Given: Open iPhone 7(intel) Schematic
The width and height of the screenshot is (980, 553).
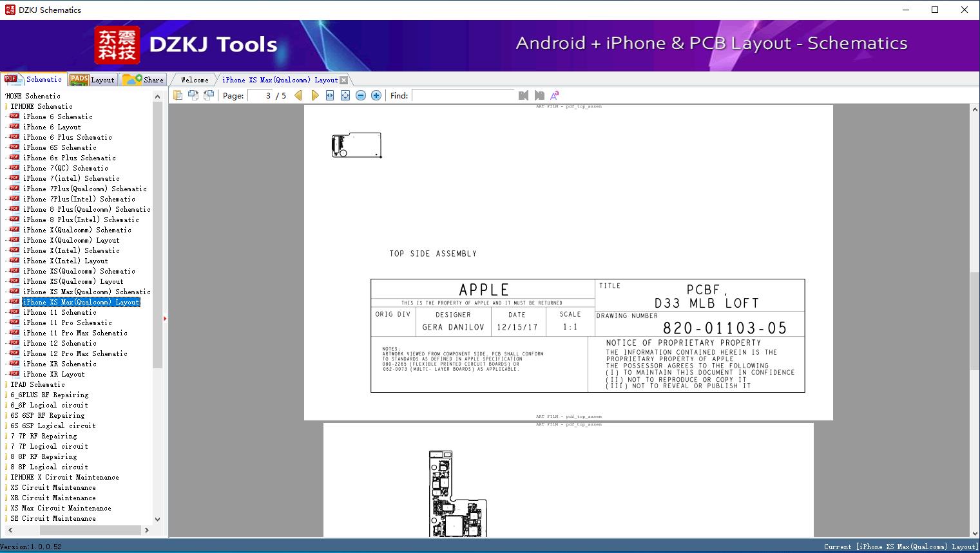Looking at the screenshot, I should [x=72, y=178].
